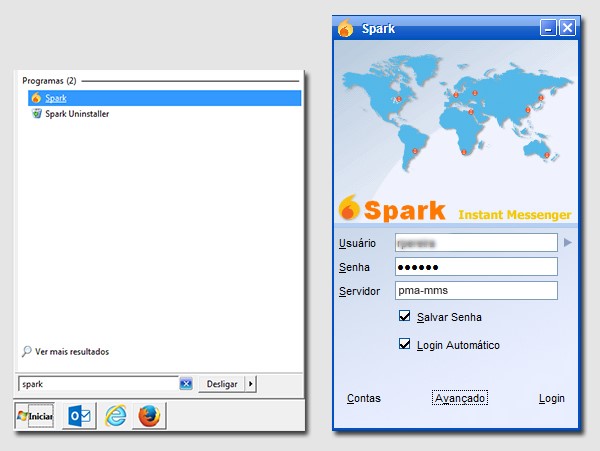Image resolution: width=600 pixels, height=451 pixels.
Task: Toggle the Salvar Senha checkbox
Action: (x=405, y=317)
